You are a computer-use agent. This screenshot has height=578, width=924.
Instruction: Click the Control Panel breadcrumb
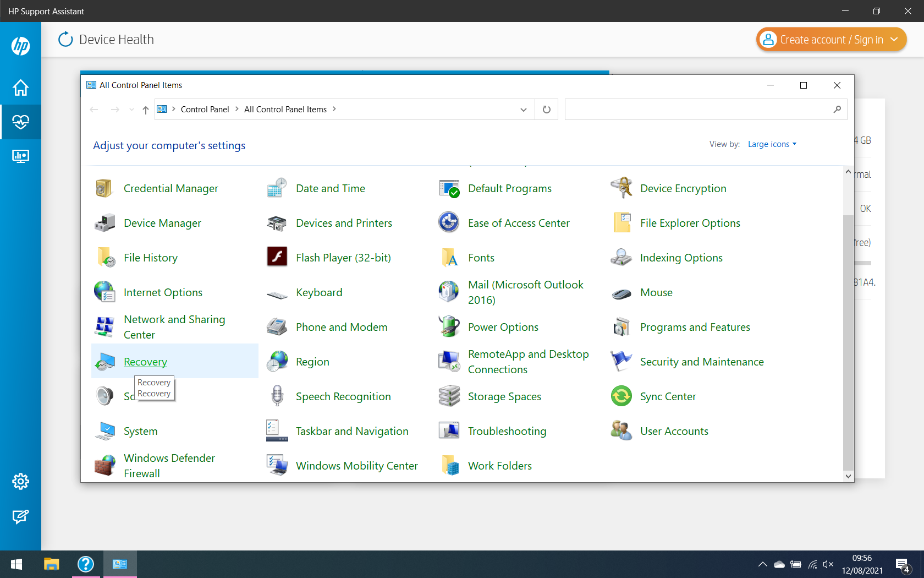tap(205, 110)
